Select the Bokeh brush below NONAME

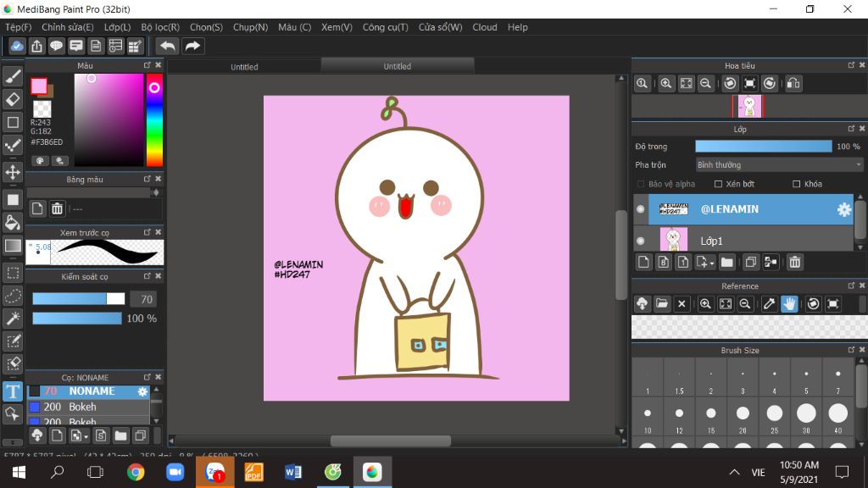click(88, 407)
